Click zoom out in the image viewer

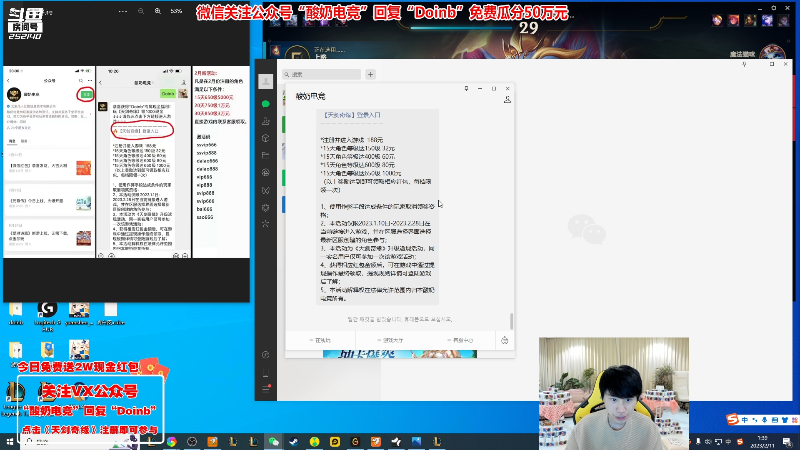pos(141,11)
